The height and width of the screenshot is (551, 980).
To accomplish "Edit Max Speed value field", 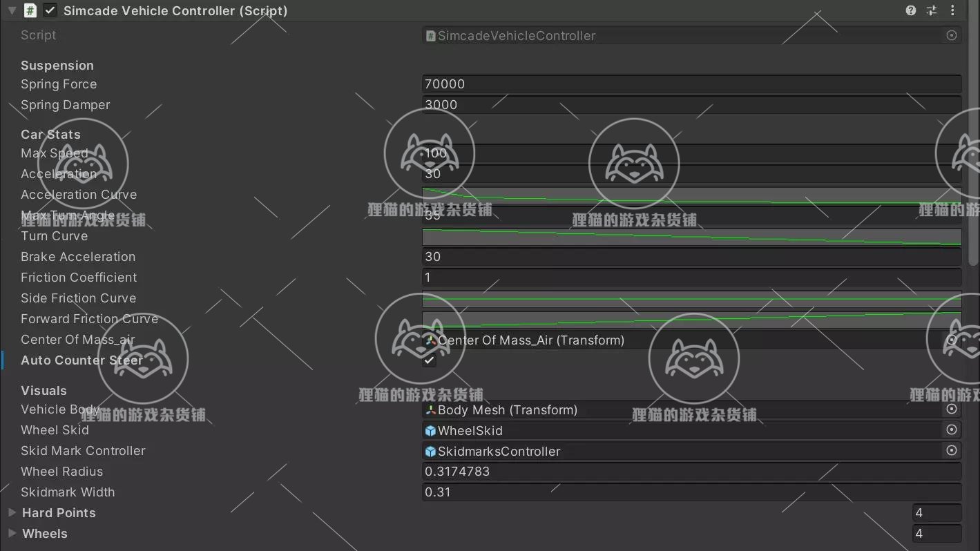I will point(691,153).
